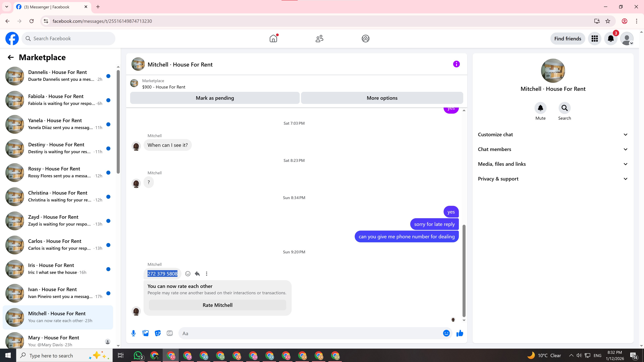Open the Friends tab in top navigation
The image size is (644, 362).
(319, 39)
